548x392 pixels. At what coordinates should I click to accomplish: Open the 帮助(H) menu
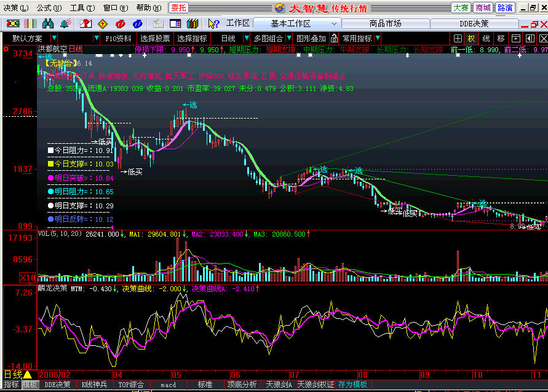pos(149,7)
